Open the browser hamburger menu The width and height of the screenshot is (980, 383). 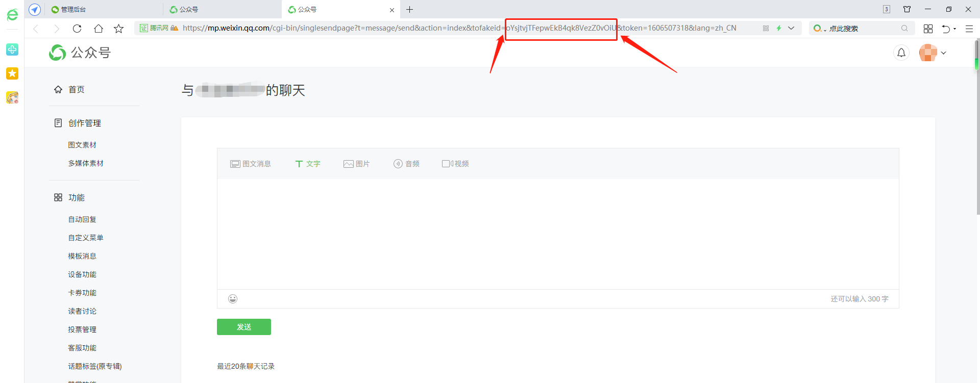pyautogui.click(x=969, y=29)
